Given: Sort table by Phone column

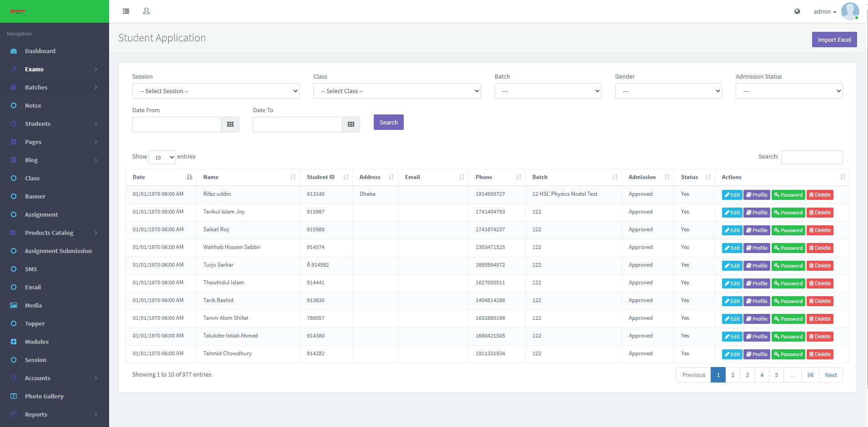Looking at the screenshot, I should (x=497, y=177).
